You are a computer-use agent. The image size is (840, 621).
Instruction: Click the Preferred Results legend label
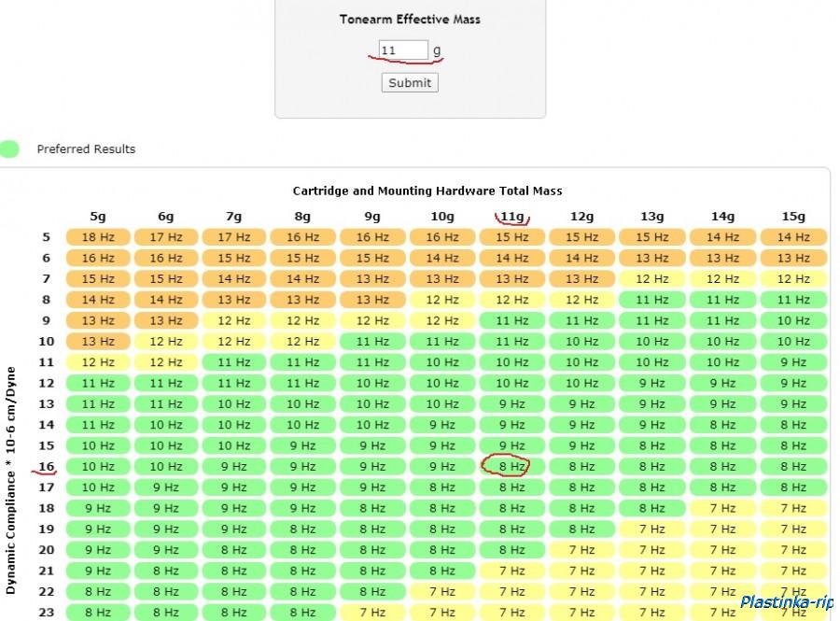86,149
